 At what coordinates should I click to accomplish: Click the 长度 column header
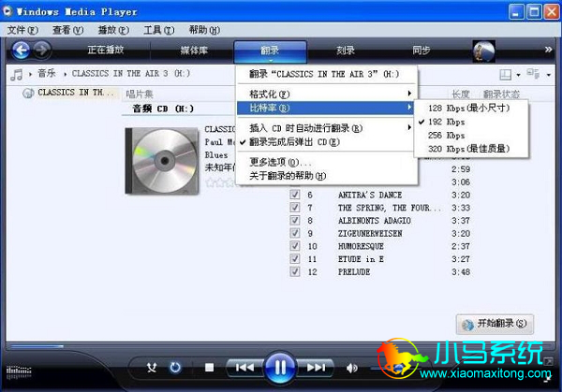(461, 94)
